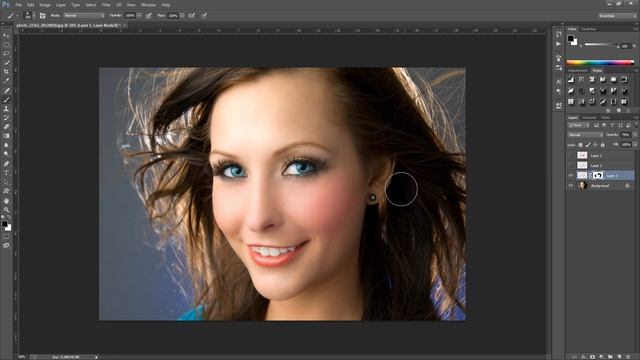
Task: Select the History Brush tool
Action: 6,118
